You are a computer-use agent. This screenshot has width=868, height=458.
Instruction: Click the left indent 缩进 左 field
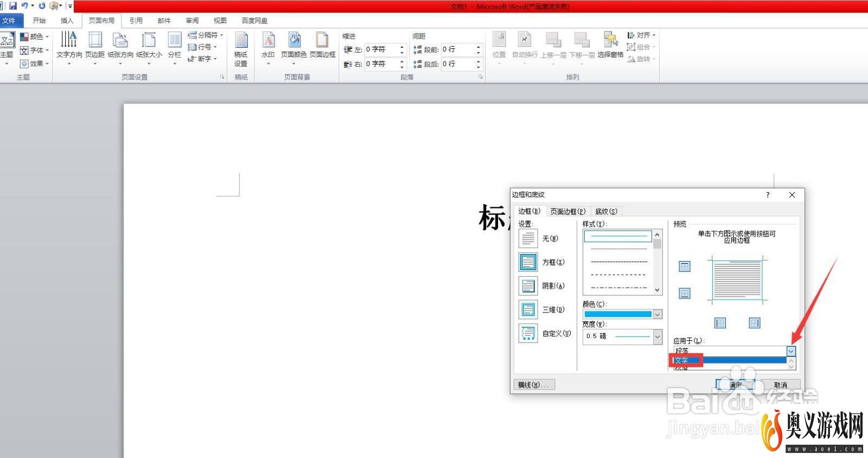tap(381, 49)
